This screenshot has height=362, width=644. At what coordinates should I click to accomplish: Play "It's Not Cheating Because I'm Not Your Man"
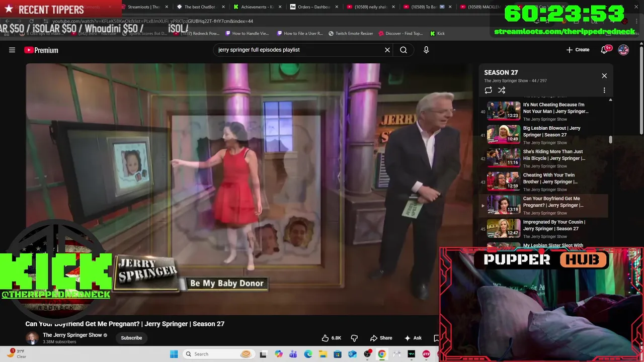click(x=543, y=111)
